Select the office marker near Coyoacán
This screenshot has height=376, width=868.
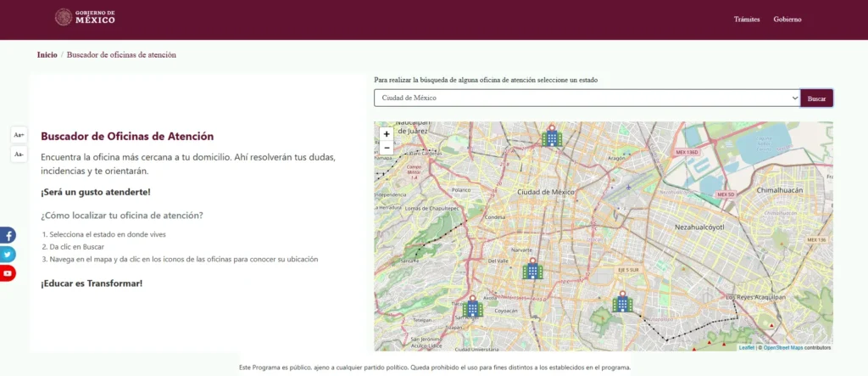[473, 306]
